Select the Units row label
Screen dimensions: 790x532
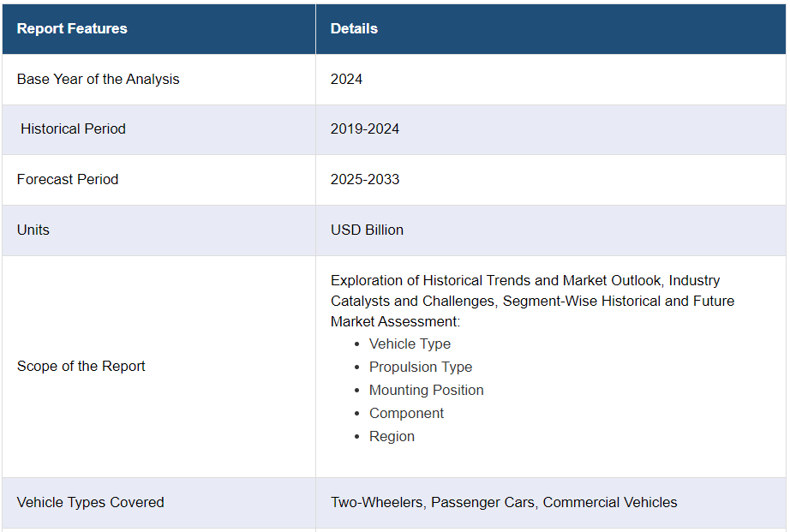(33, 230)
